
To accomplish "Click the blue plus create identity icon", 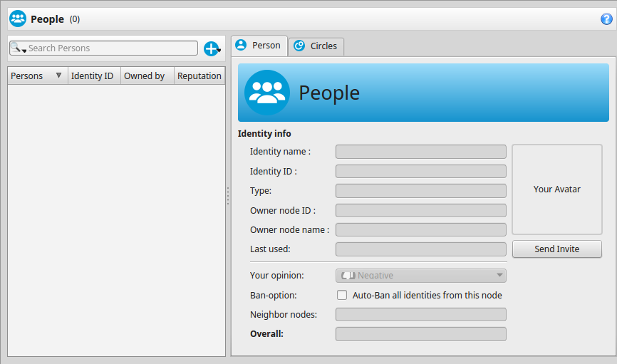I will [211, 49].
